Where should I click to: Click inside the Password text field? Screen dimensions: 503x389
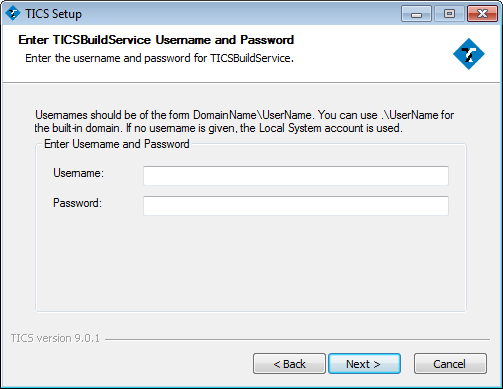(296, 206)
